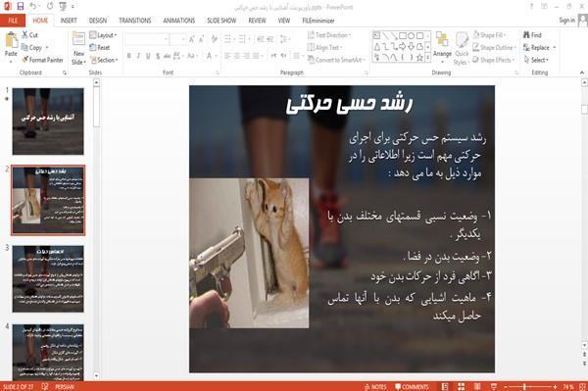Open the Text Direction dropdown
Viewport: 588px width, 391px height.
pos(329,35)
